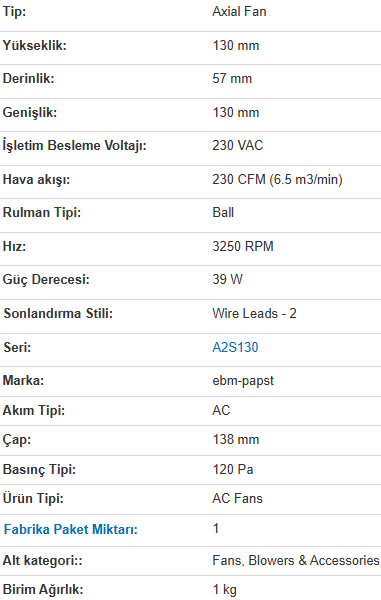This screenshot has width=381, height=600.
Task: Click the Güç Derecesi label
Action: [46, 280]
